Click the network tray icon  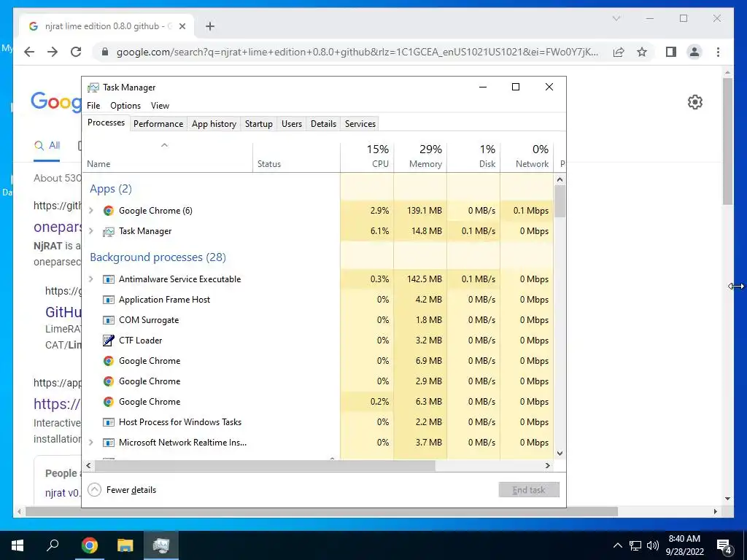[635, 545]
